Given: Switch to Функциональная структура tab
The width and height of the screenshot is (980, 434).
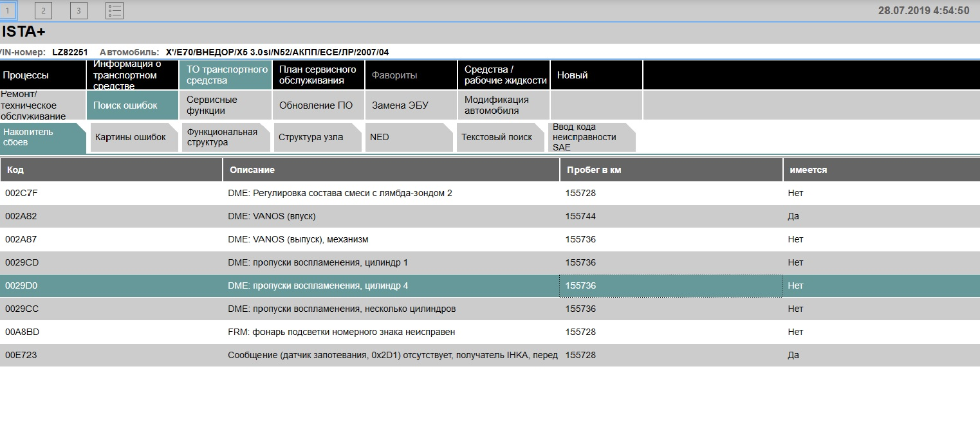Looking at the screenshot, I should pyautogui.click(x=226, y=137).
